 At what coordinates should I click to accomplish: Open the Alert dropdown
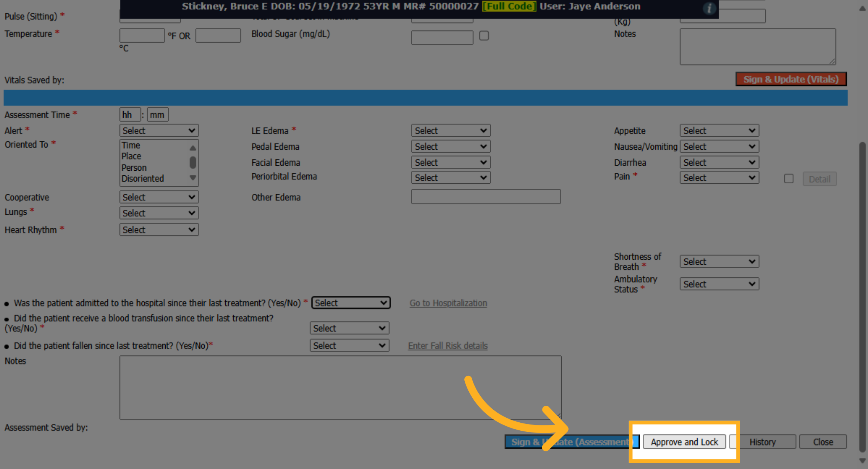[x=159, y=131]
